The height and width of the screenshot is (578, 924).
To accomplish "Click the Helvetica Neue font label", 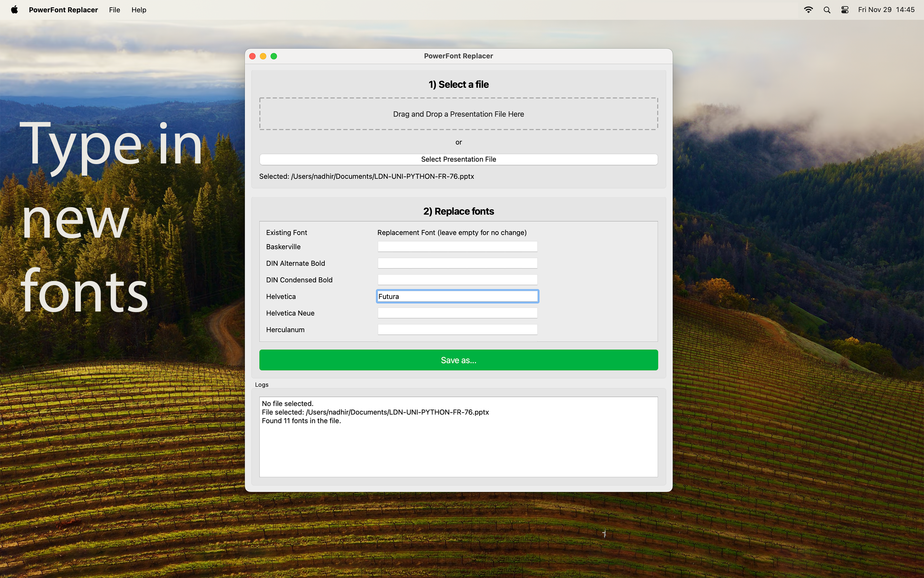I will (290, 313).
